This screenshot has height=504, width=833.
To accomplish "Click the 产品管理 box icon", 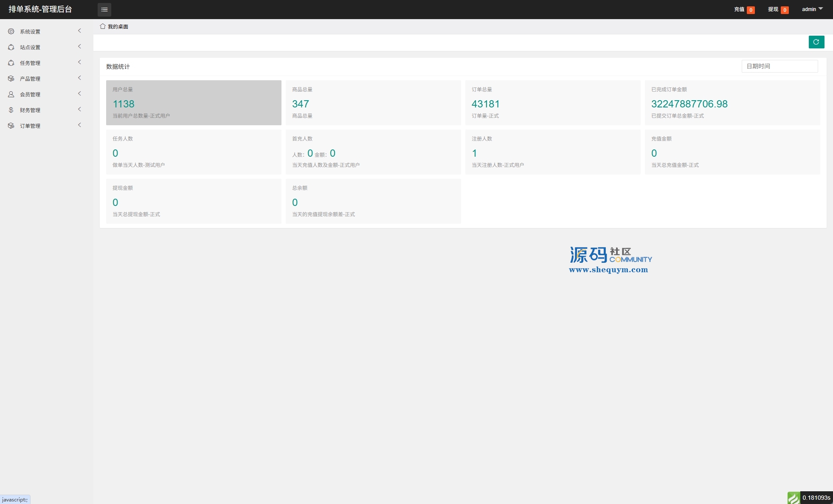I will point(11,79).
